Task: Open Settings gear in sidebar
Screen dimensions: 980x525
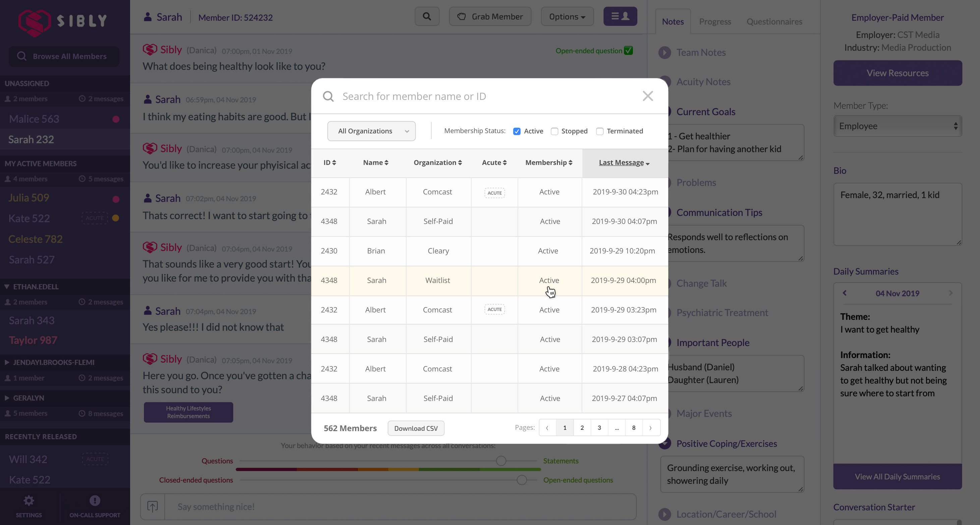Action: click(29, 501)
